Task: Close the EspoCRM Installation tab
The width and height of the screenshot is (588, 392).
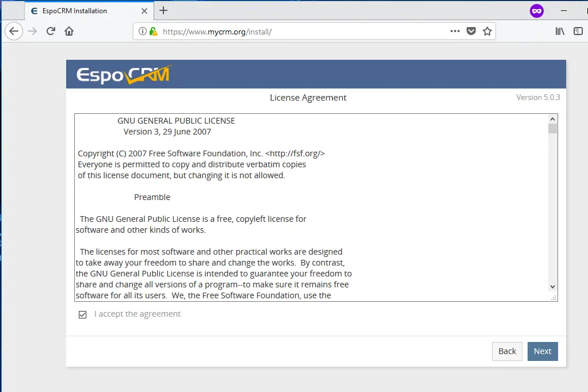Action: click(144, 11)
